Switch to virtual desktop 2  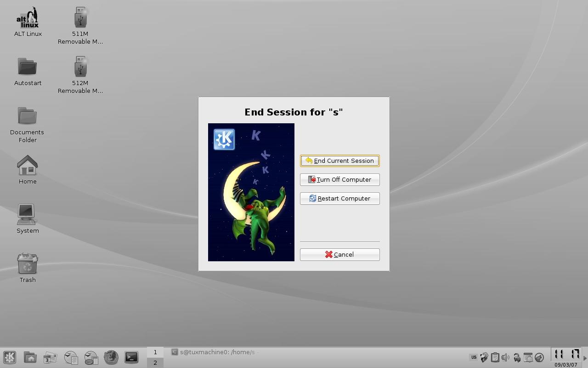155,362
